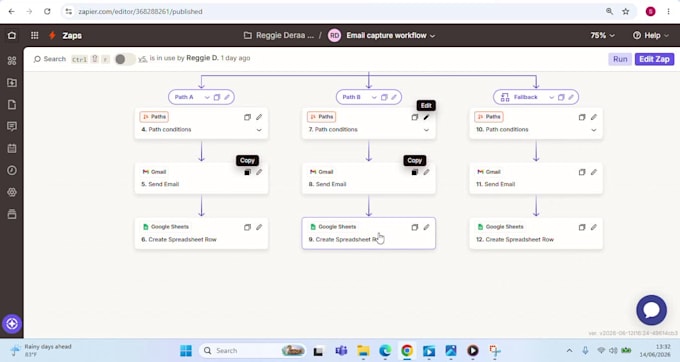
Task: Open the Help menu
Action: click(651, 36)
